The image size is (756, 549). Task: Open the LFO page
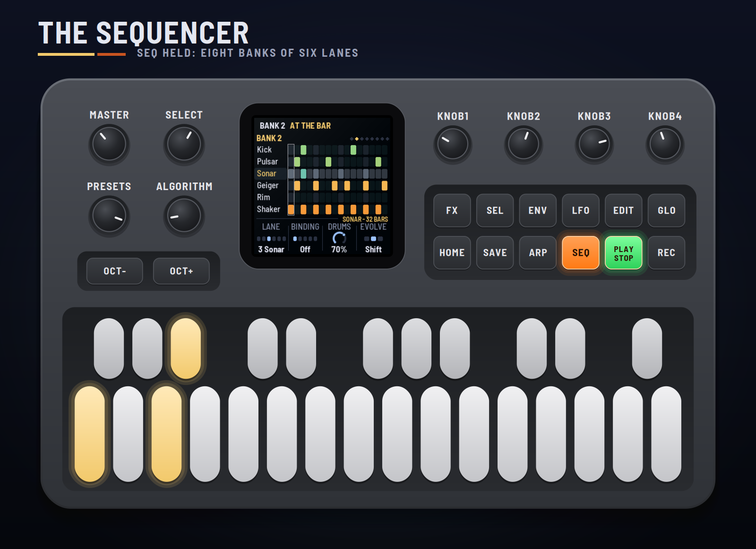tap(581, 210)
